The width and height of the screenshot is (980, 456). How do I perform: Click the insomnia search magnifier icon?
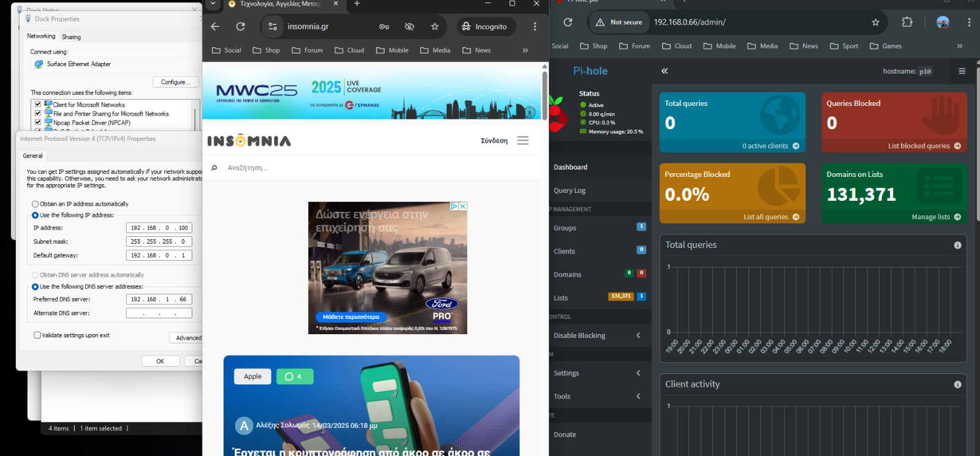point(214,168)
